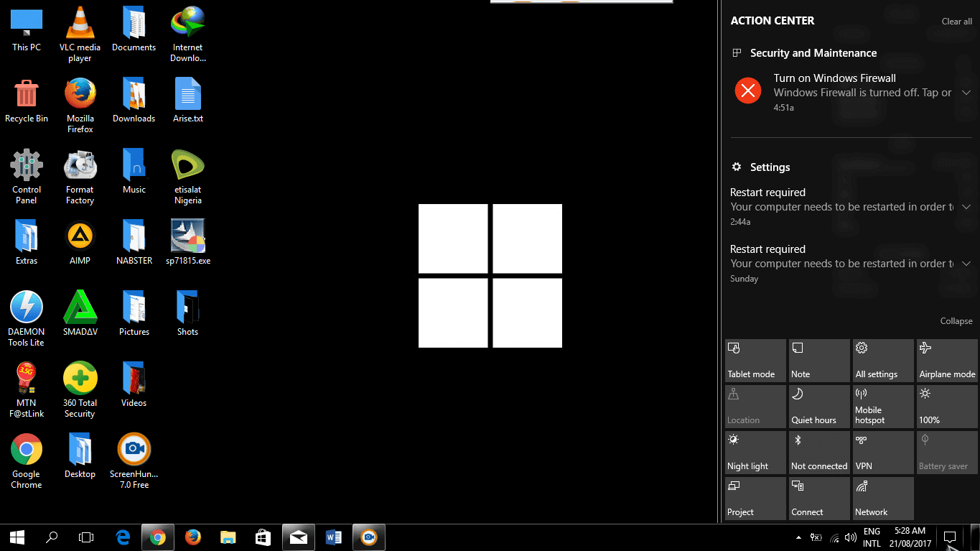This screenshot has height=551, width=980.
Task: Select Internet Download Manager desktop icon
Action: pyautogui.click(x=187, y=34)
